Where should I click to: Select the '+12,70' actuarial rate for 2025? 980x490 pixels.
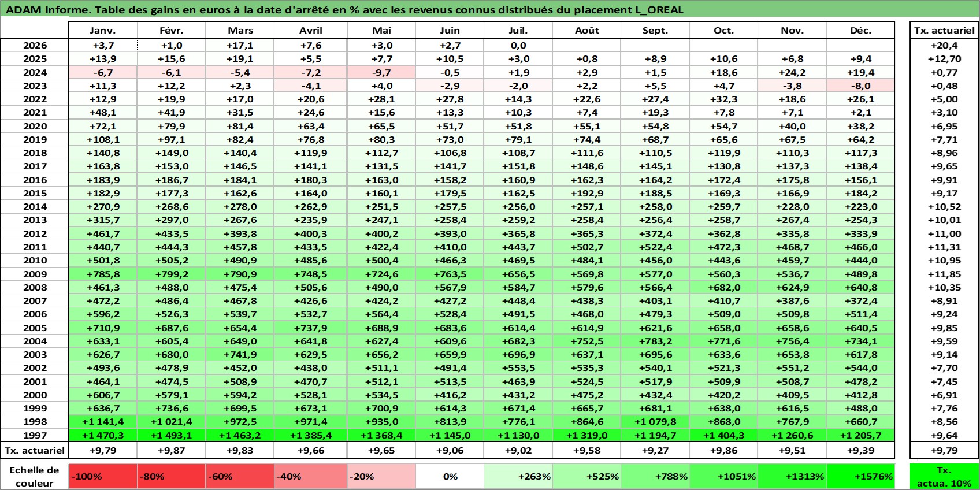click(x=944, y=58)
